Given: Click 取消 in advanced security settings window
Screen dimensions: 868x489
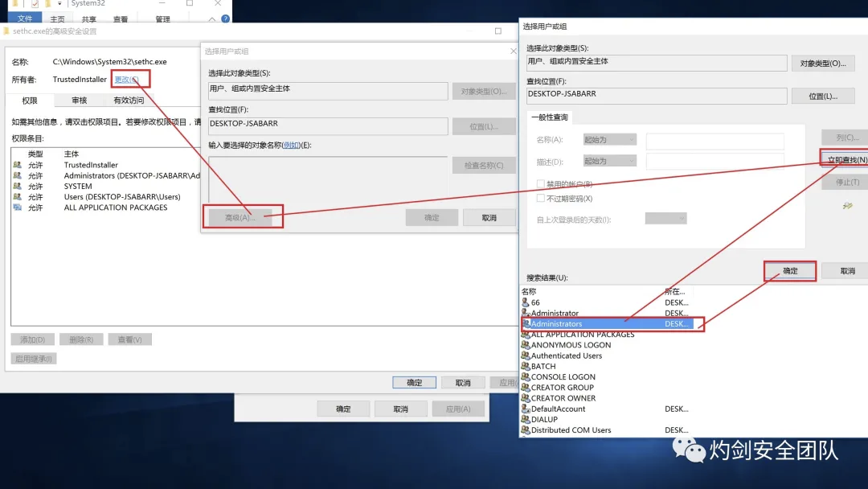Looking at the screenshot, I should click(463, 383).
